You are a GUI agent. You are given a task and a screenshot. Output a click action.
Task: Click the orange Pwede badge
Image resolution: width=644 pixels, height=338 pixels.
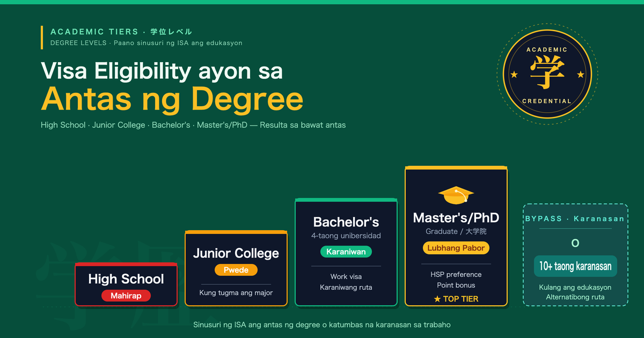click(x=236, y=270)
